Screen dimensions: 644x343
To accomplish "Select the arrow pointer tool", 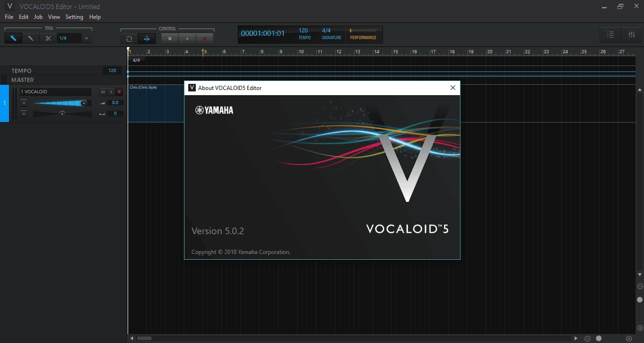I will [x=13, y=38].
